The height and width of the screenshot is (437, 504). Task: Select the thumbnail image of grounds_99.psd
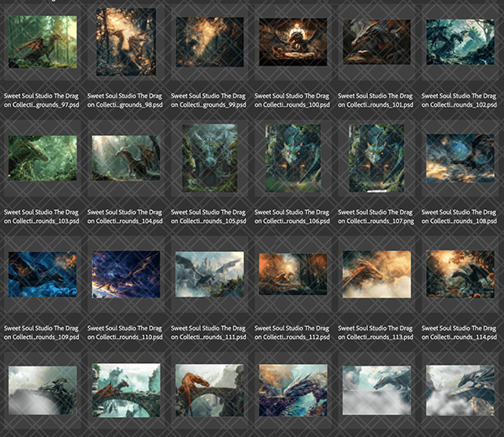point(209,42)
